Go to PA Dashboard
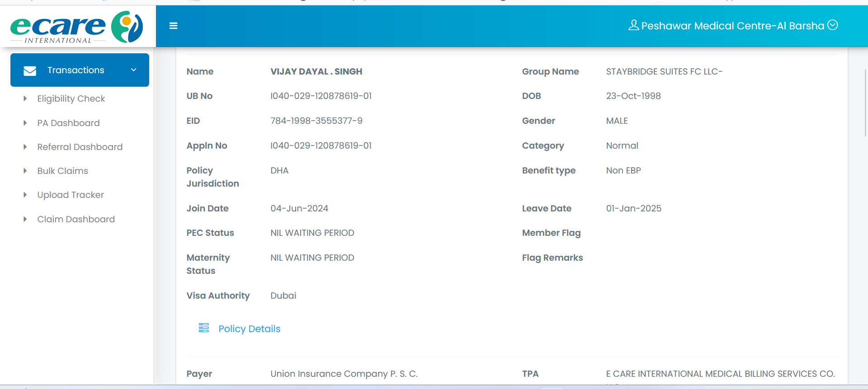 [x=68, y=123]
